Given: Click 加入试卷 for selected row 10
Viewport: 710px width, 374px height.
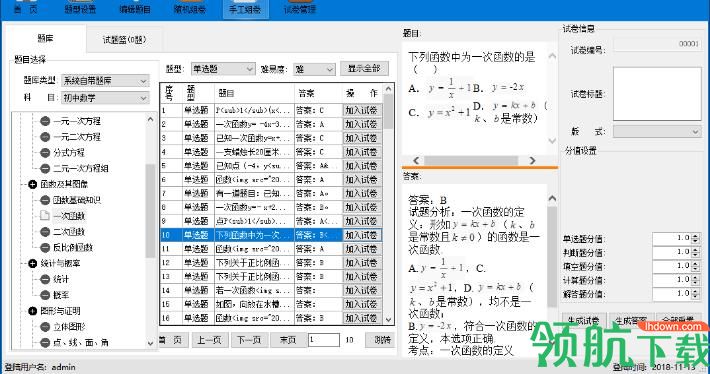Looking at the screenshot, I should (x=361, y=235).
